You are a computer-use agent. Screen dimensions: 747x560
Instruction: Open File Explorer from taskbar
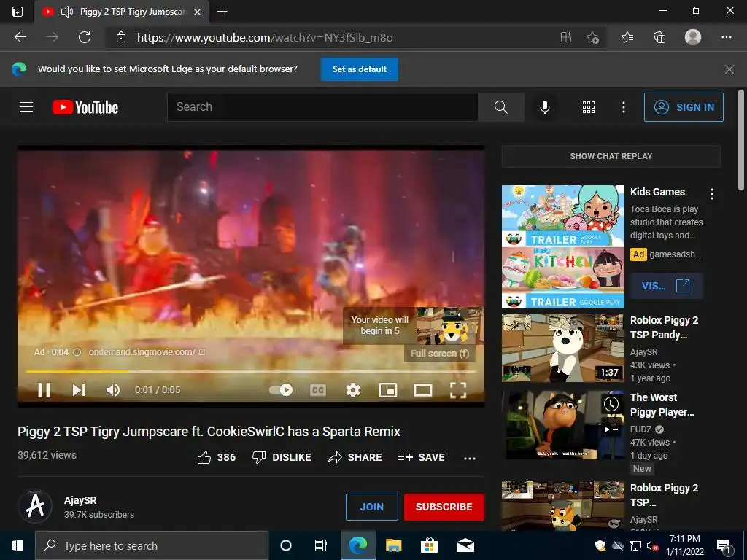point(393,545)
